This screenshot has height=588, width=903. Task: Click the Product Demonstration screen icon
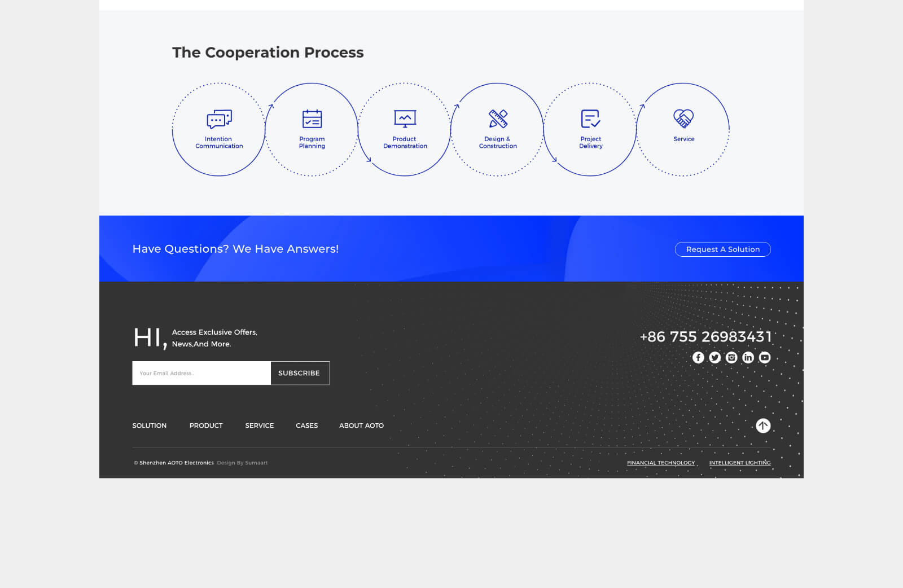[x=405, y=119]
